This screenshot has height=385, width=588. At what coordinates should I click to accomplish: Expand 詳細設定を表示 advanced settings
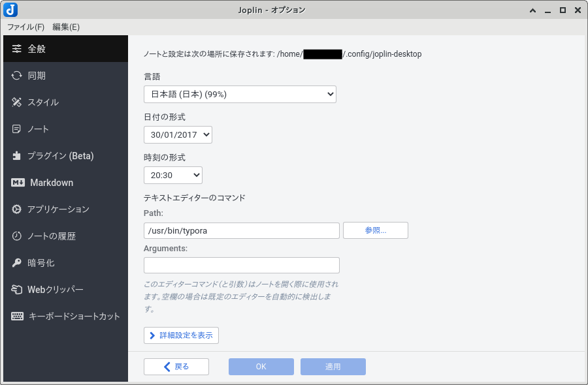pos(181,335)
